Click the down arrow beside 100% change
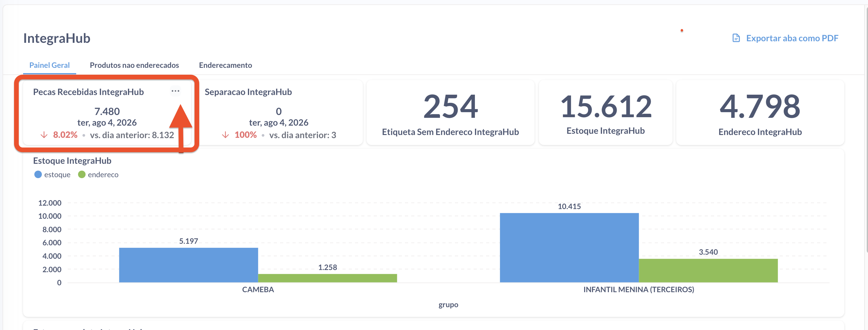The image size is (868, 330). tap(225, 135)
